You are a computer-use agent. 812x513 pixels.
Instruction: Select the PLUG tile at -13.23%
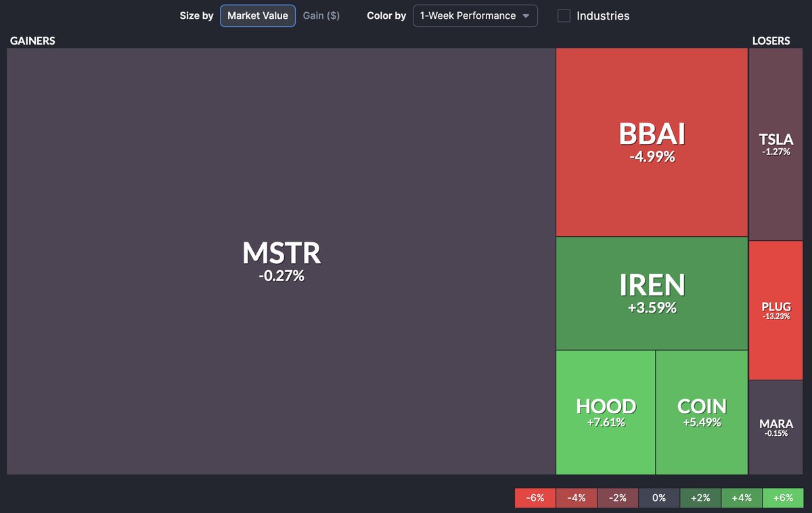pyautogui.click(x=775, y=310)
